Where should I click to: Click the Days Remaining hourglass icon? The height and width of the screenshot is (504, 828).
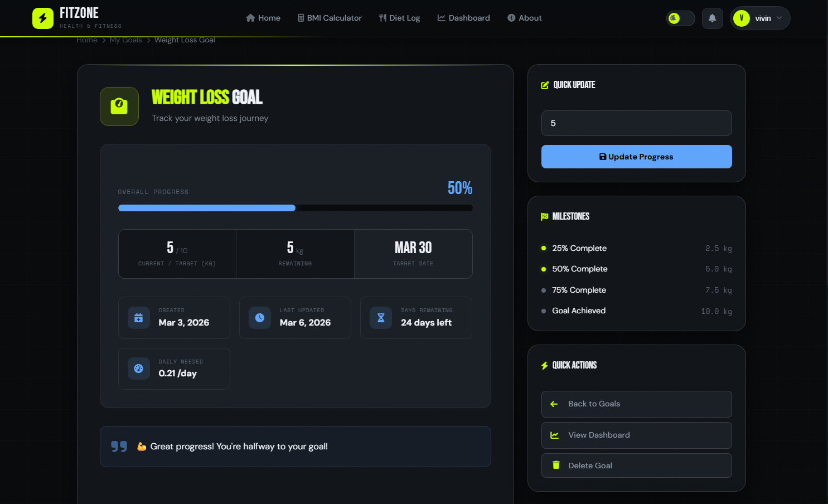(x=381, y=318)
